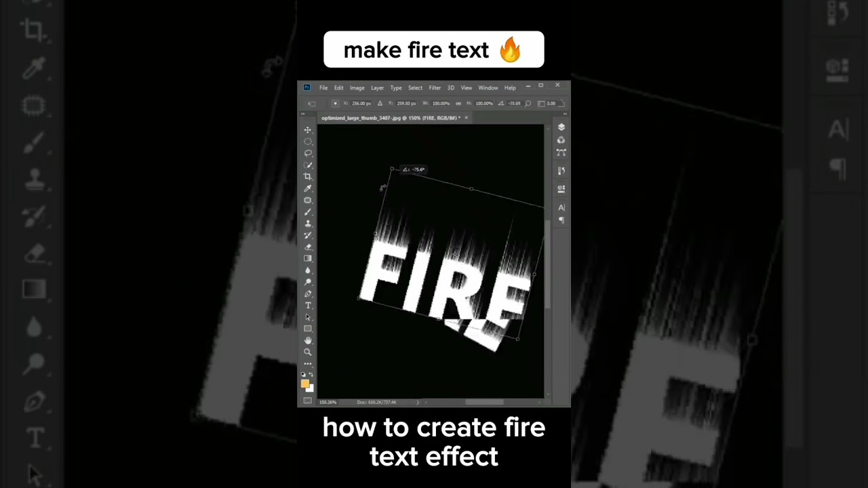Screen dimensions: 868x488
Task: Open the Channels panel icon
Action: 561,140
